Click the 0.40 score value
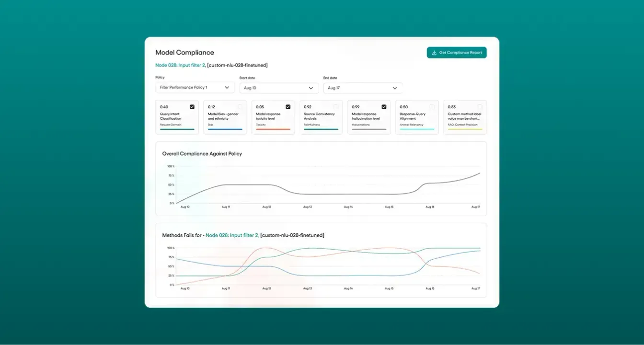644x345 pixels. click(x=164, y=107)
